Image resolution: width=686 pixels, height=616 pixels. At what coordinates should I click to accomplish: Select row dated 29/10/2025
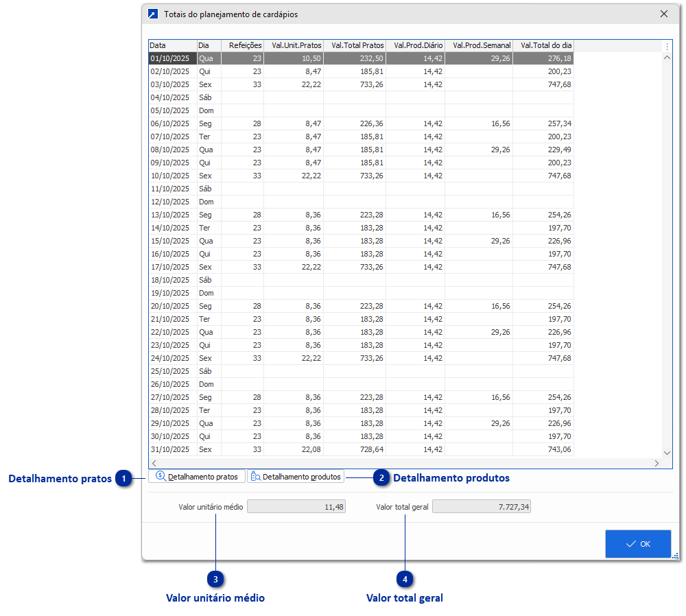point(361,423)
